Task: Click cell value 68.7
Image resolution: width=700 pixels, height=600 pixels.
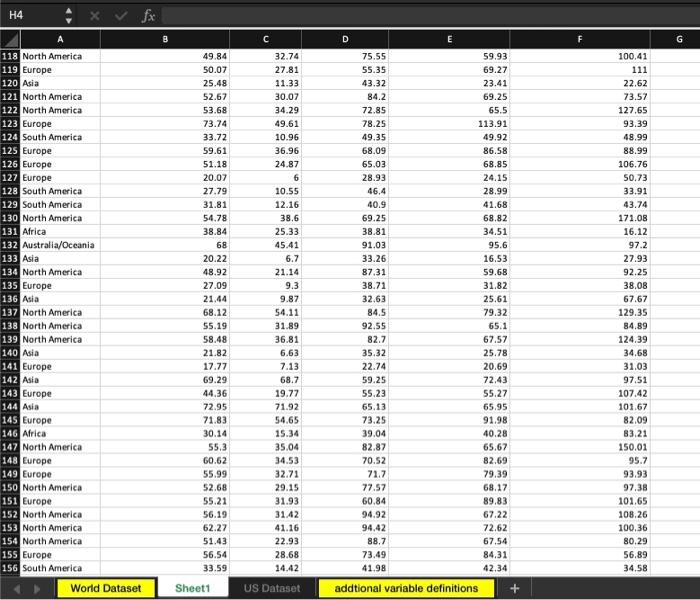Action: coord(266,380)
